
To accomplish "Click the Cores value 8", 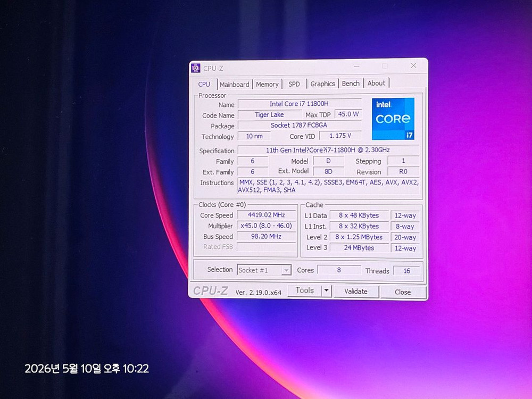I will pos(339,270).
